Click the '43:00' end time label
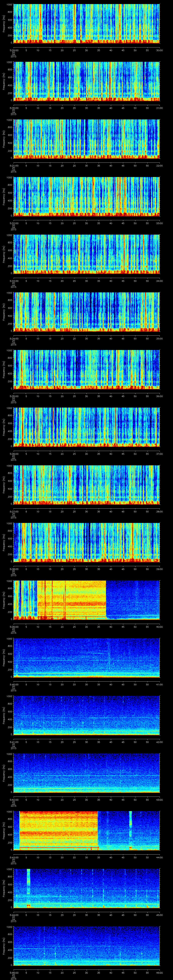Viewport: 173px width, 980px height. [160, 800]
